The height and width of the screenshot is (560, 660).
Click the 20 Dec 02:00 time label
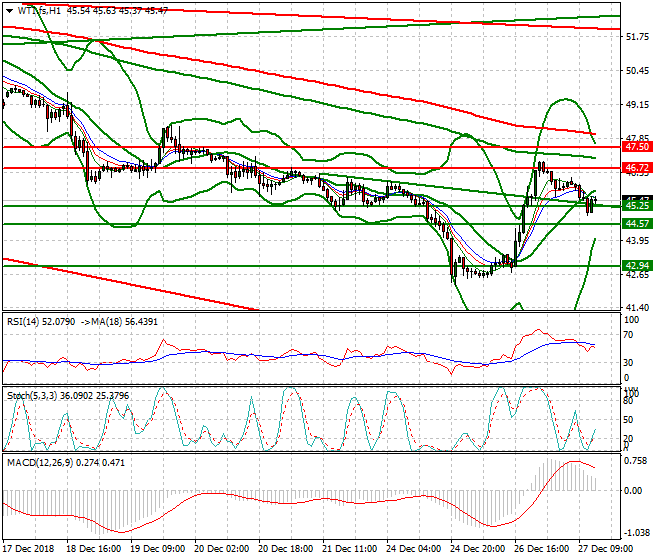(x=221, y=549)
